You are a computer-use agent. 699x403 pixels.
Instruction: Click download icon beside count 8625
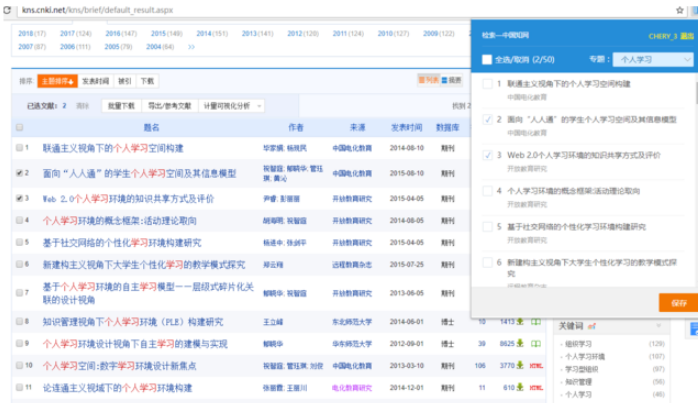pos(520,344)
